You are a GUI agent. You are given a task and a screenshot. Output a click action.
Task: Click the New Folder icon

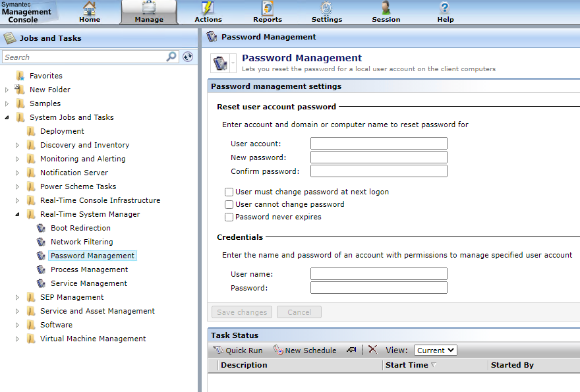tap(20, 90)
